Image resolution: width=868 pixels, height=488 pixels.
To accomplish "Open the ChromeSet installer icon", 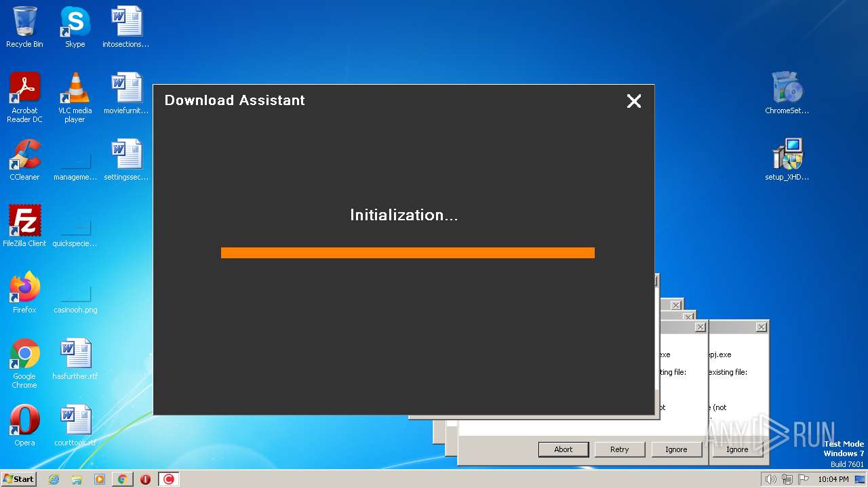I will click(x=787, y=94).
